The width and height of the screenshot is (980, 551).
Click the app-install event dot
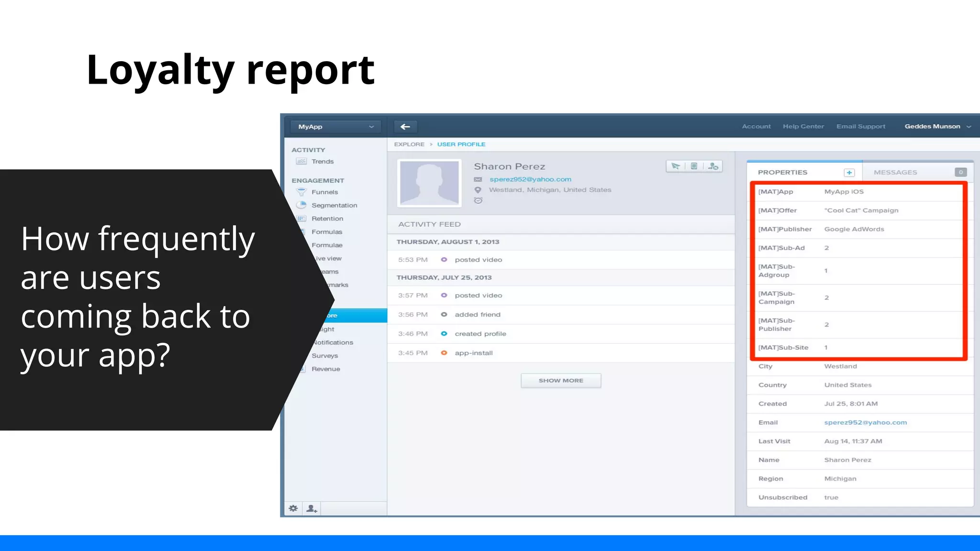coord(444,353)
